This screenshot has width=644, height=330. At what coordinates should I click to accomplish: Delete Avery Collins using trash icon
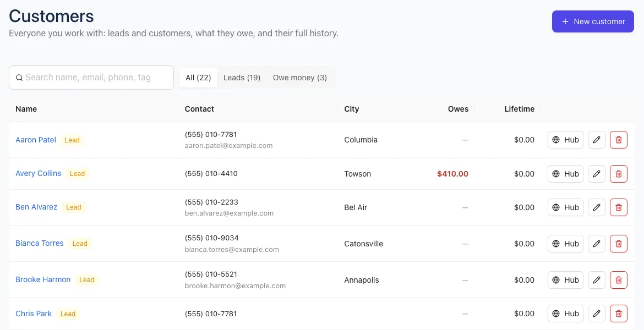pyautogui.click(x=619, y=174)
